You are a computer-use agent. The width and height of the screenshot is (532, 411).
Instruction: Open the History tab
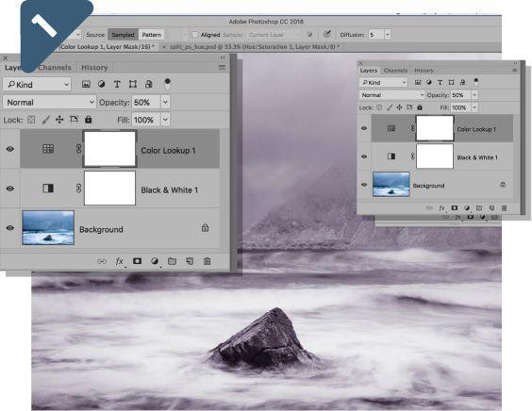coord(94,68)
